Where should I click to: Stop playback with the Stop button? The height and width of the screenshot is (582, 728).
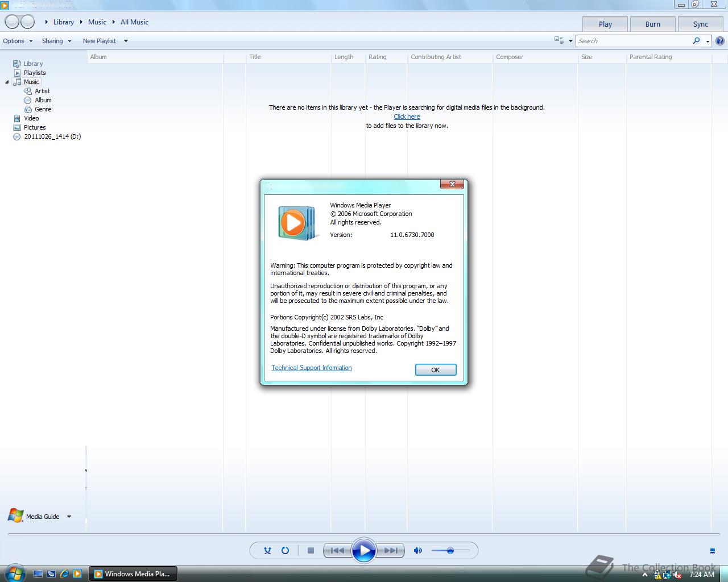311,550
